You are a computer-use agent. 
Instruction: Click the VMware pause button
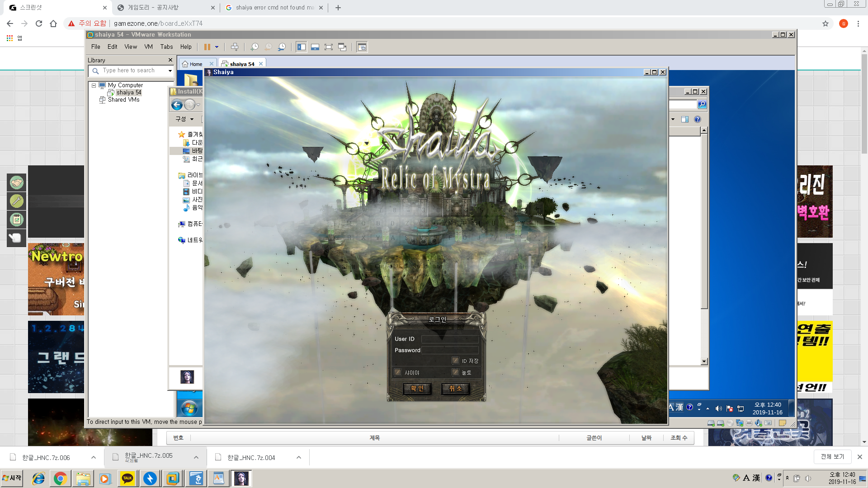pyautogui.click(x=207, y=47)
